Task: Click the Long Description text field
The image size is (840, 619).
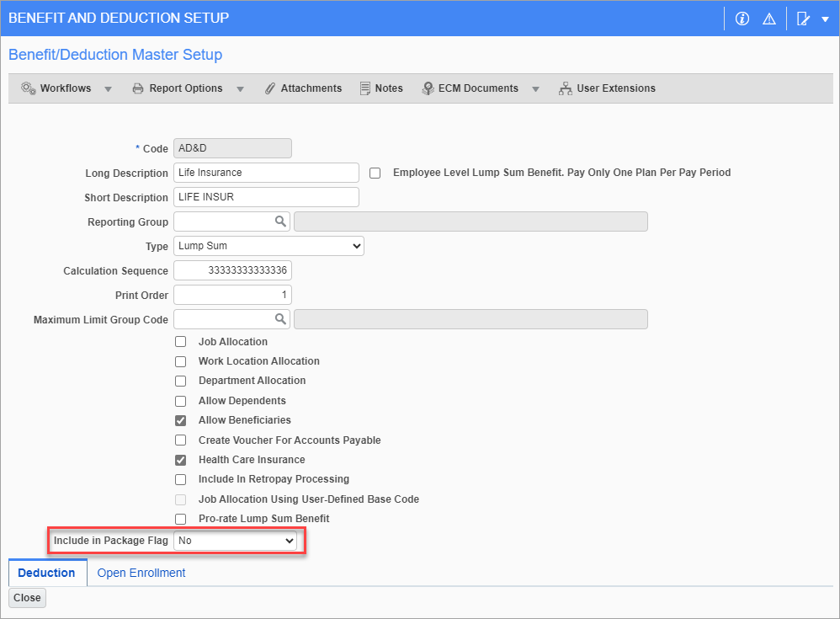Action: [266, 173]
